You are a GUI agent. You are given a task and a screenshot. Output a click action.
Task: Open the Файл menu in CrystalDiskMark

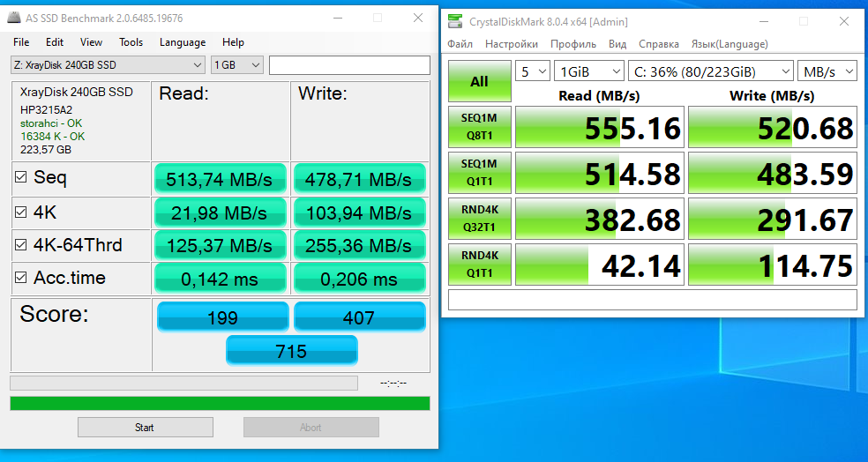pyautogui.click(x=460, y=44)
